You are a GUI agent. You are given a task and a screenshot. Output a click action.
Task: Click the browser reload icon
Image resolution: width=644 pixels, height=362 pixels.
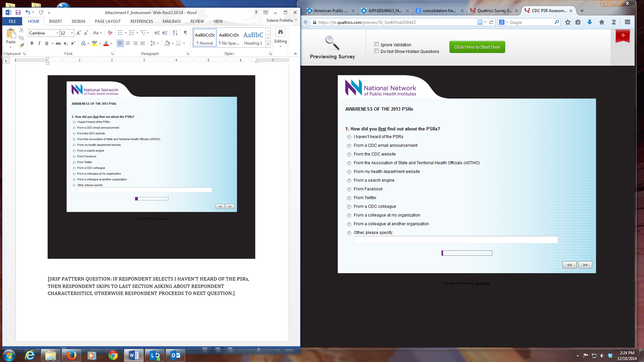click(x=491, y=22)
